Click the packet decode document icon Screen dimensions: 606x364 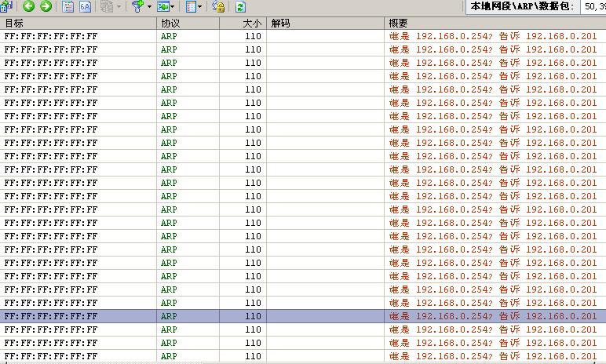click(68, 7)
